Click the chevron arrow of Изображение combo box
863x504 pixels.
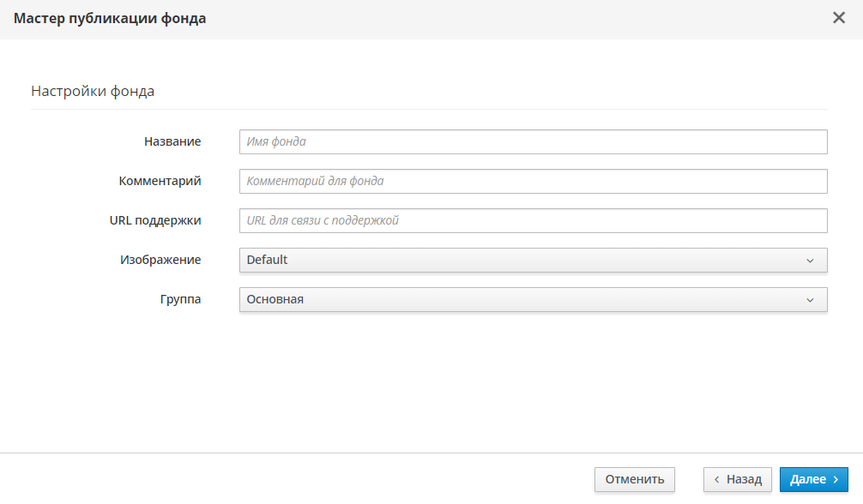[810, 261]
